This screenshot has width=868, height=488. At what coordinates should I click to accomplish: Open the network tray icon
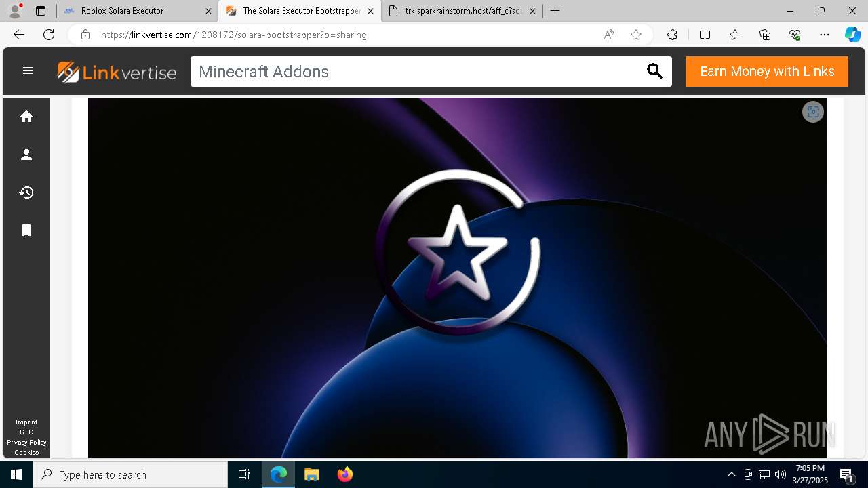[x=764, y=474]
